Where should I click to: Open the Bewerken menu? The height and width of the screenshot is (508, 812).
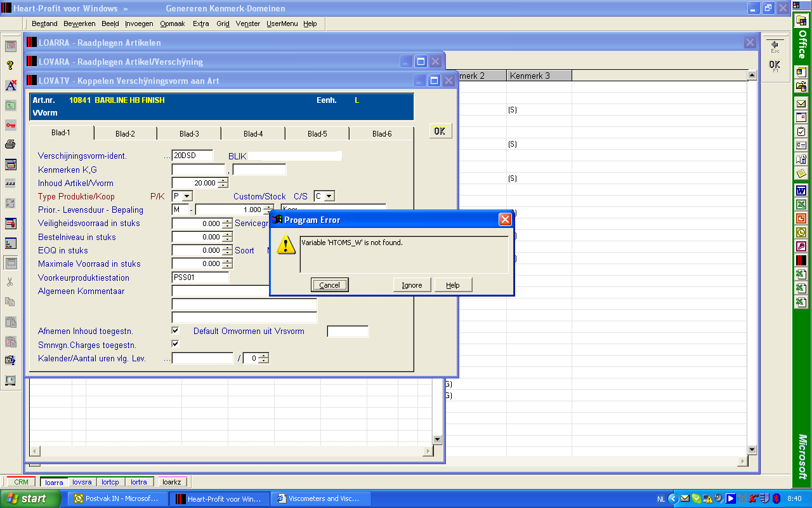coord(79,23)
